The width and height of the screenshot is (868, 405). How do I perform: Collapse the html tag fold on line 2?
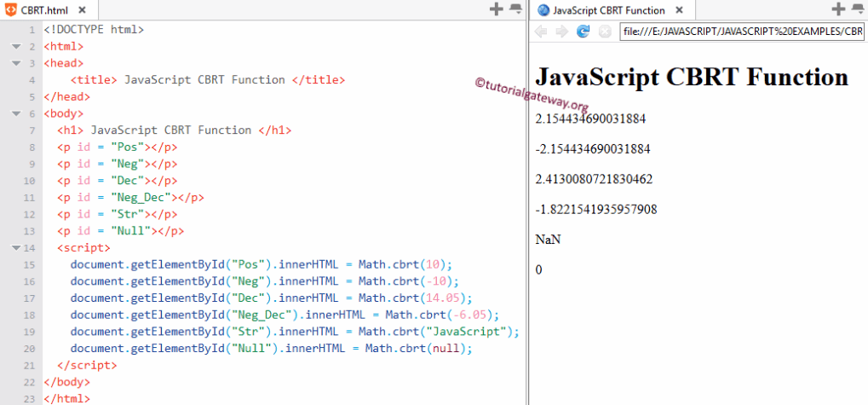[15, 47]
